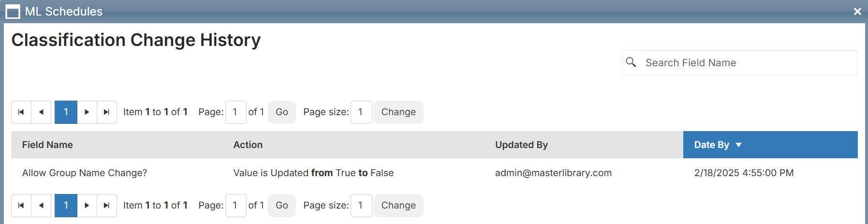The image size is (868, 224).
Task: Go to previous page in bottom pager
Action: (x=41, y=206)
